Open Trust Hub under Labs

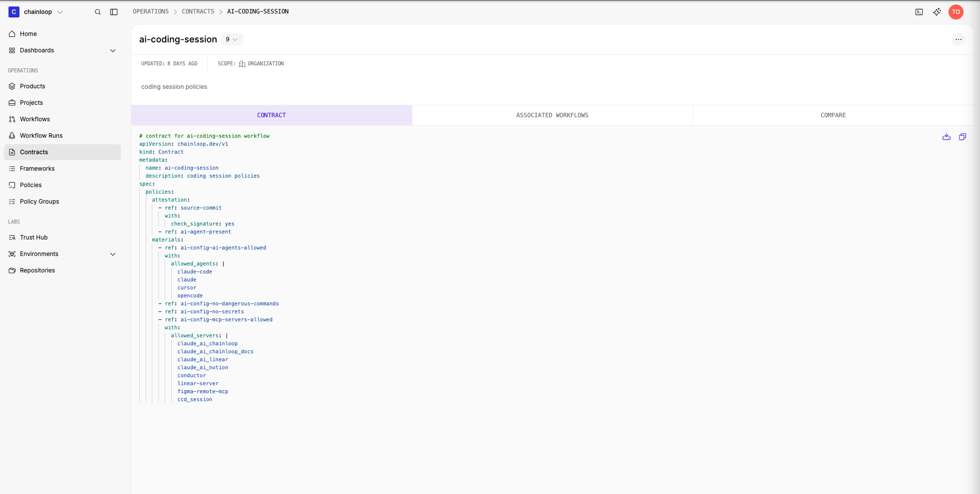[62, 238]
